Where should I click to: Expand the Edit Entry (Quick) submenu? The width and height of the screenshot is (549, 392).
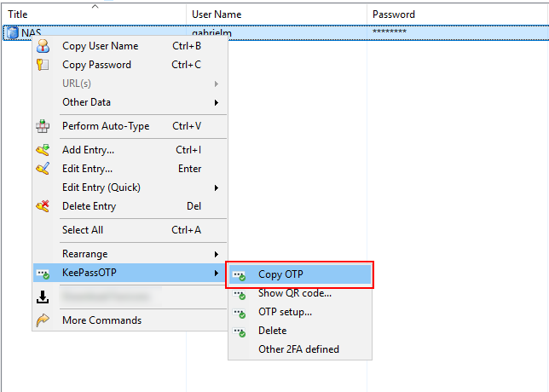click(x=217, y=187)
